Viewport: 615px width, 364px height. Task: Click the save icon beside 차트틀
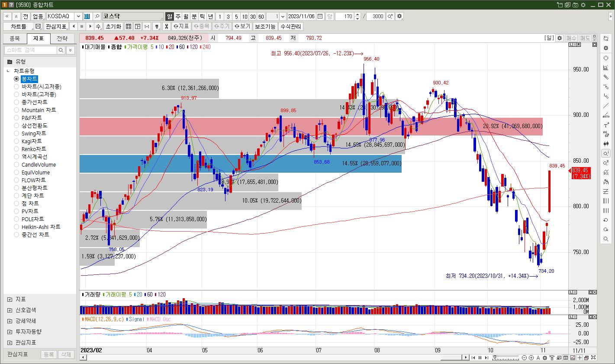[x=38, y=26]
